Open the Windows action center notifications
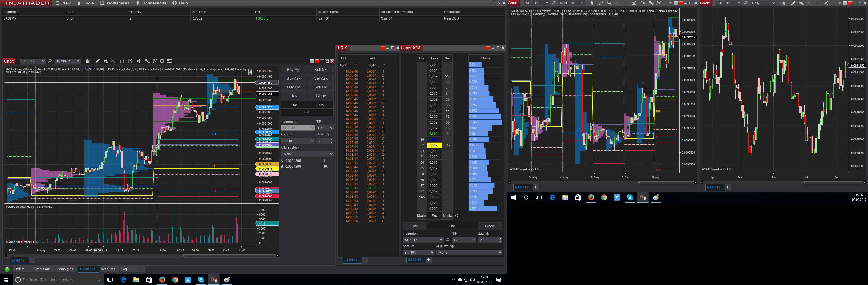868x285 pixels. (x=499, y=280)
